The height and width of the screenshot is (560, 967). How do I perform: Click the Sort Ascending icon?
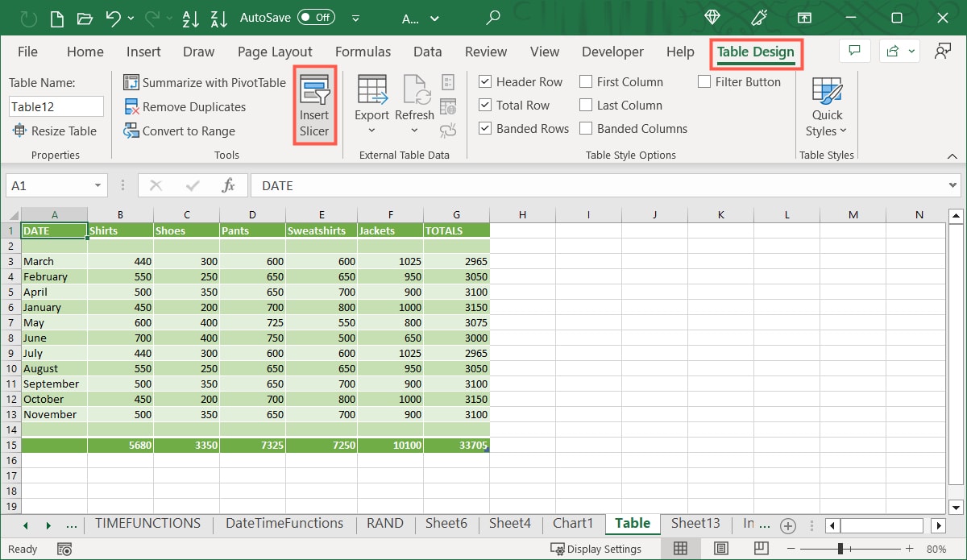(x=190, y=18)
